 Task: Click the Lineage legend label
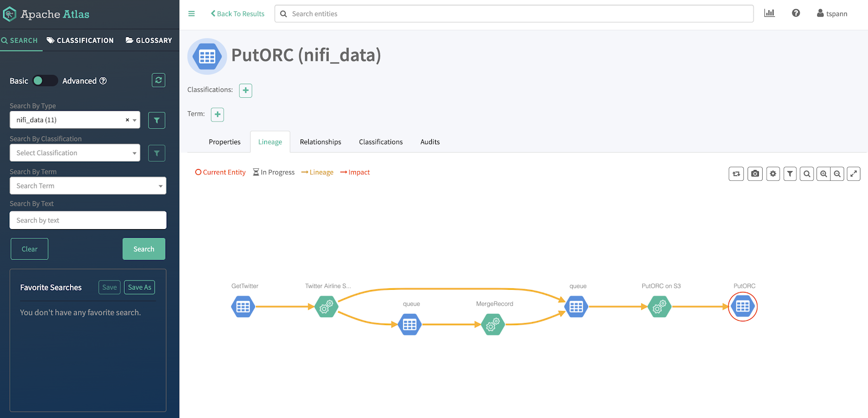pyautogui.click(x=317, y=172)
